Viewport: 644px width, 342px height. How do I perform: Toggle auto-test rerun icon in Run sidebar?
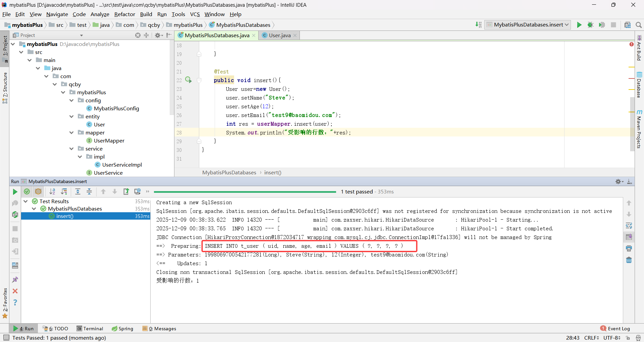[x=15, y=215]
